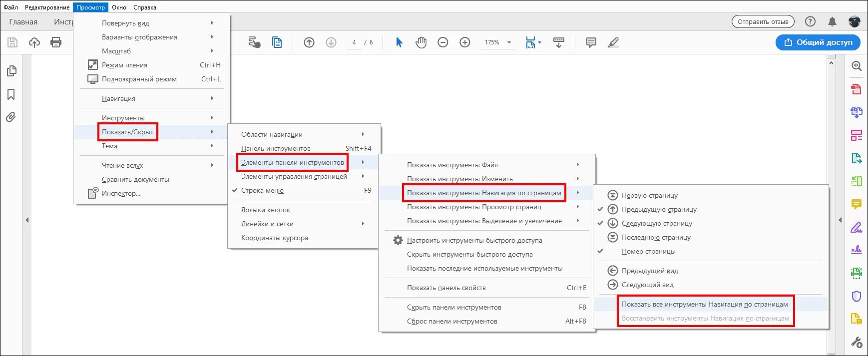Image resolution: width=868 pixels, height=356 pixels.
Task: Open the More tools wrench icon
Action: [x=857, y=343]
